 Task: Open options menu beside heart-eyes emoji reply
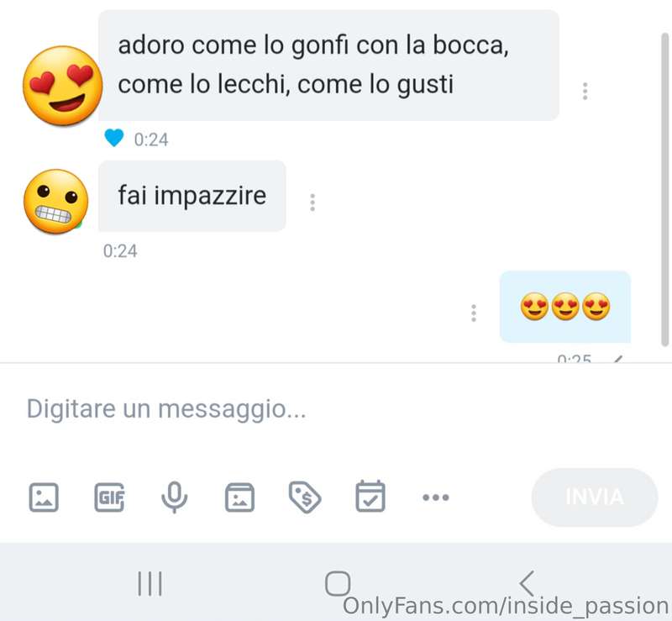tap(474, 313)
